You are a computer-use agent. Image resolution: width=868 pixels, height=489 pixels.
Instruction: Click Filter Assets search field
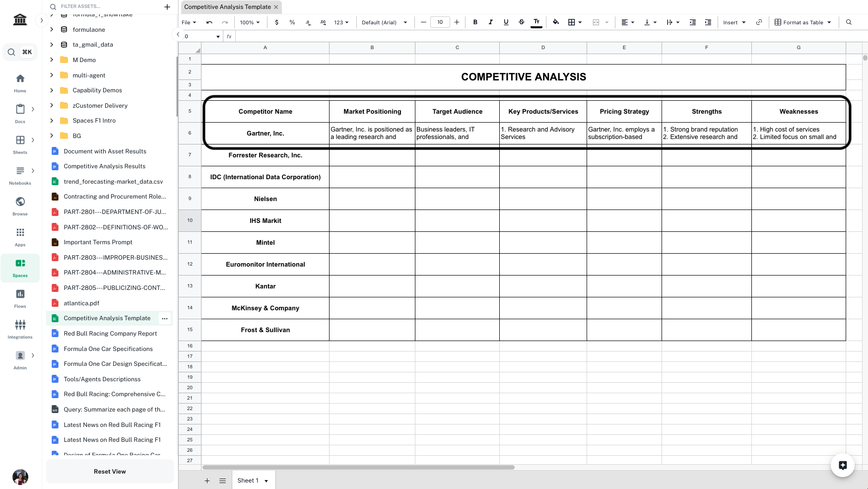[x=104, y=6]
